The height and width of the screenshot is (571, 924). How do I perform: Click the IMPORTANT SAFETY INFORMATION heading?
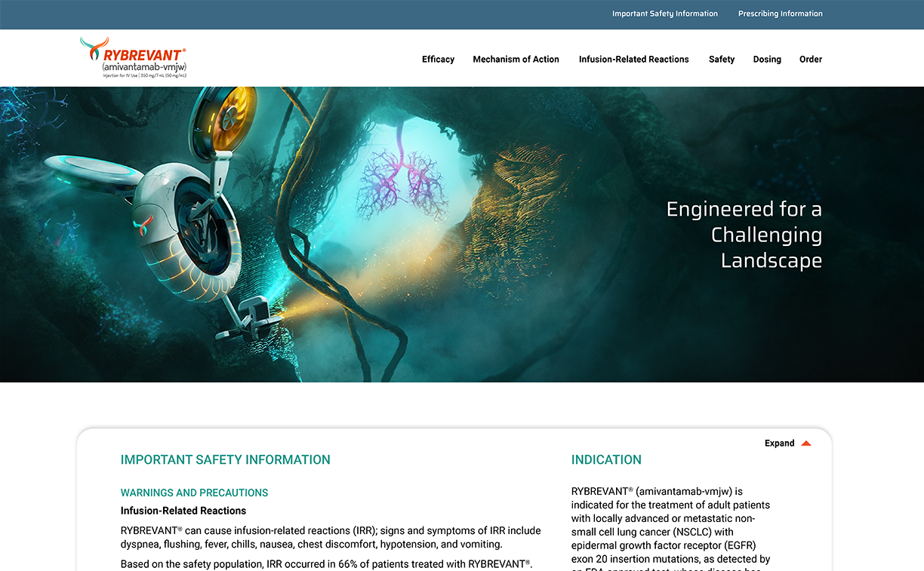click(x=226, y=460)
